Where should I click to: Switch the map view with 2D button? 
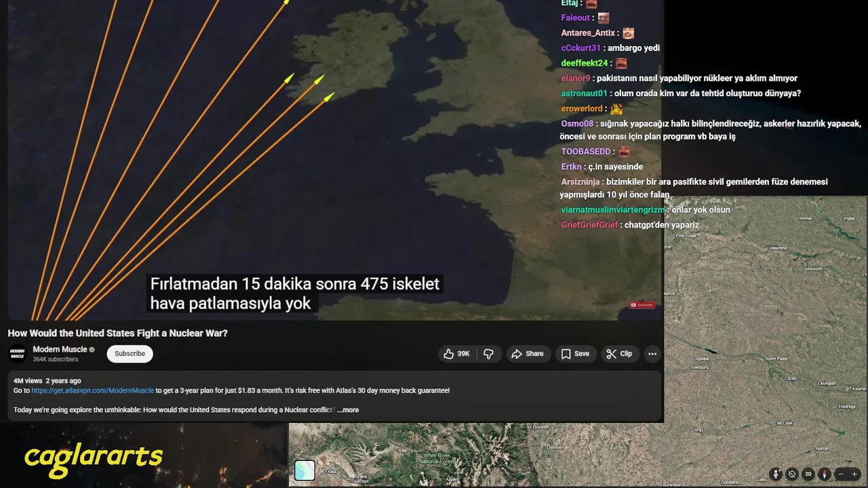pos(808,474)
